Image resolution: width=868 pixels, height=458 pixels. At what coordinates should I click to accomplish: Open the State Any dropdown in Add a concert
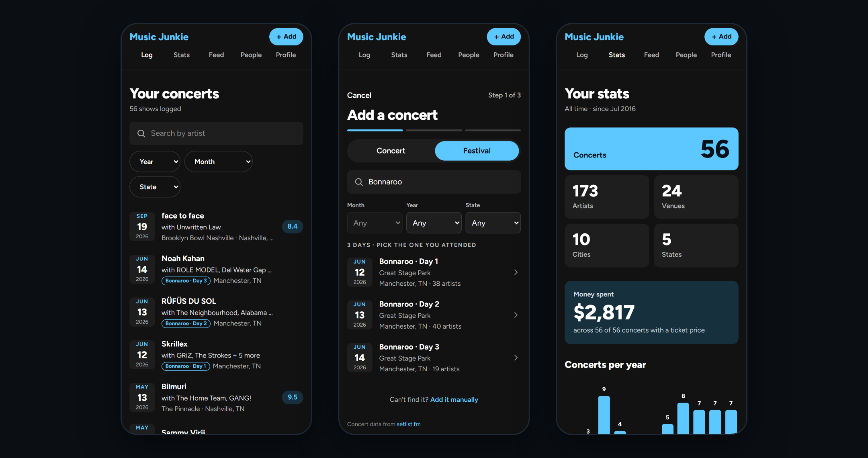[x=493, y=223]
